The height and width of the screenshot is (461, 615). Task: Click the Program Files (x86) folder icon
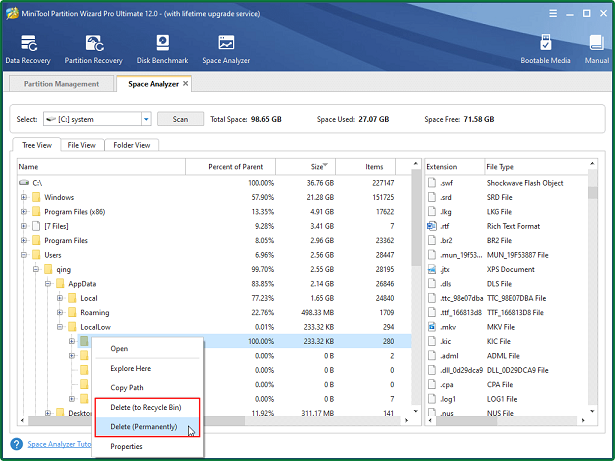(x=36, y=211)
